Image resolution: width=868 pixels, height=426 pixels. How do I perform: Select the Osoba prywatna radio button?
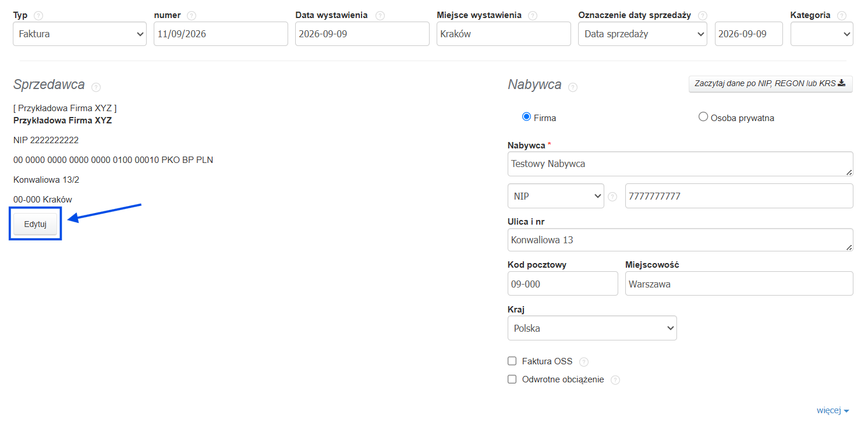pyautogui.click(x=703, y=117)
